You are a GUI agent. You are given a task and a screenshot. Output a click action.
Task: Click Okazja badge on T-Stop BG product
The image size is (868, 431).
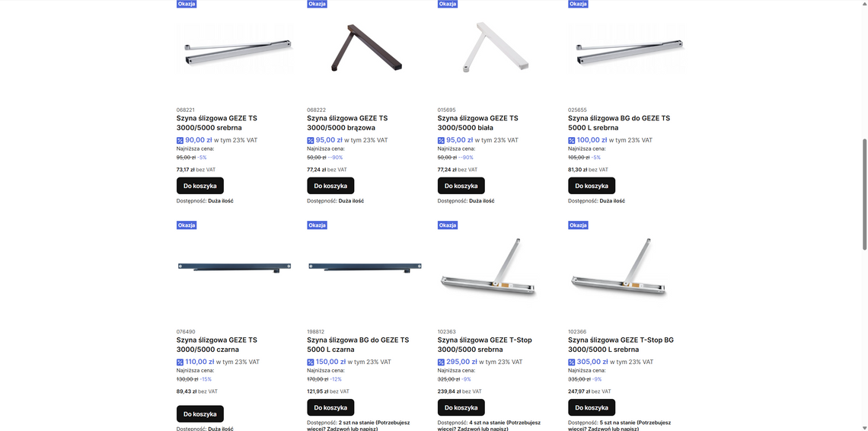578,225
